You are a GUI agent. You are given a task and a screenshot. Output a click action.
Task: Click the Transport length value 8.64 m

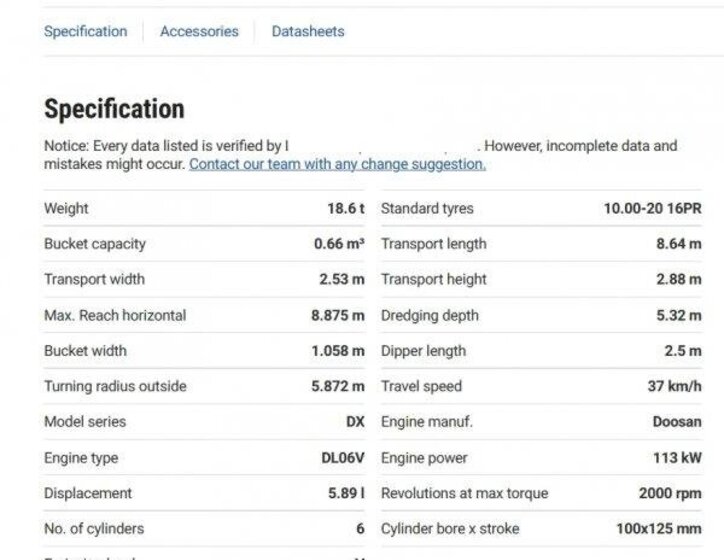click(678, 244)
